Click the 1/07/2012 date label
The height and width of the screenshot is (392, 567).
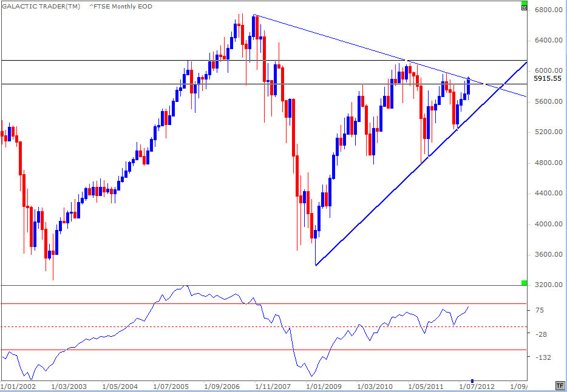(x=476, y=386)
